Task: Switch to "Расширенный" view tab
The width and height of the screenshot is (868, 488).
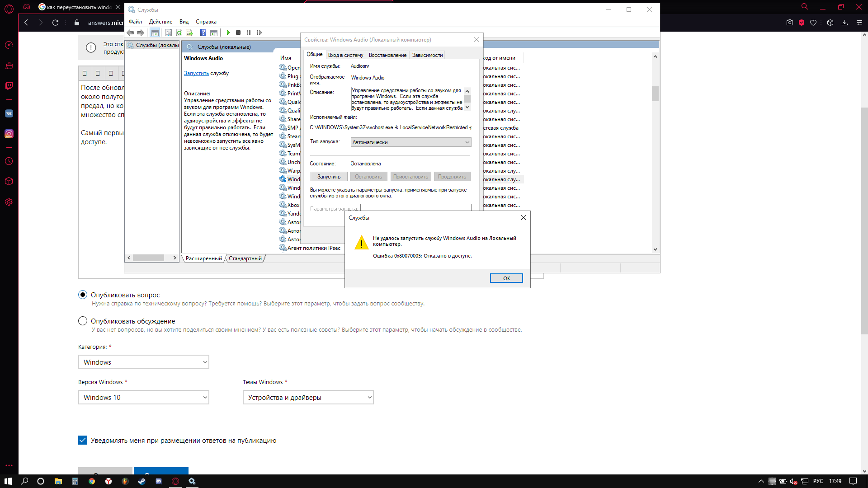Action: (204, 258)
